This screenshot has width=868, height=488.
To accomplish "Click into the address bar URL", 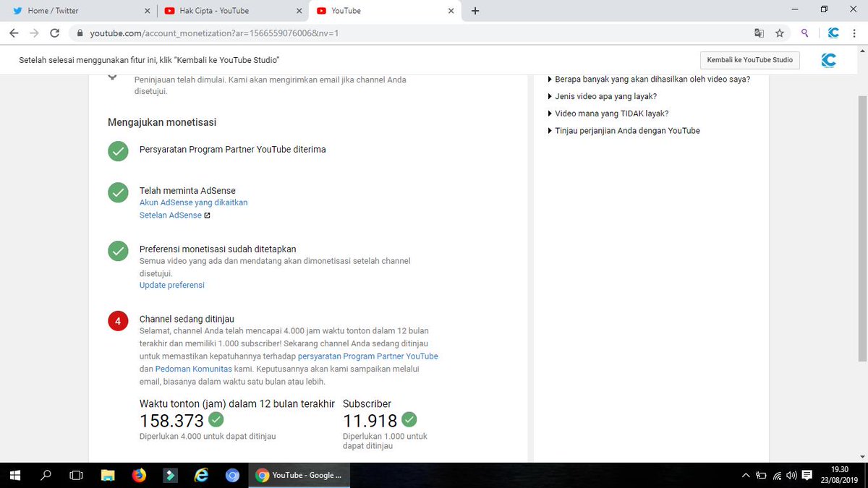I will (214, 33).
